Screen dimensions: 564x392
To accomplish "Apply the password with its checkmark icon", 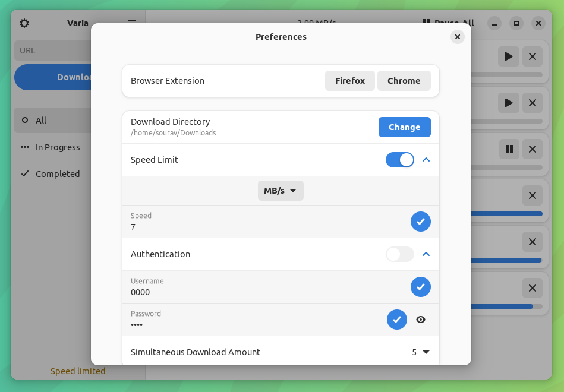I will 397,320.
